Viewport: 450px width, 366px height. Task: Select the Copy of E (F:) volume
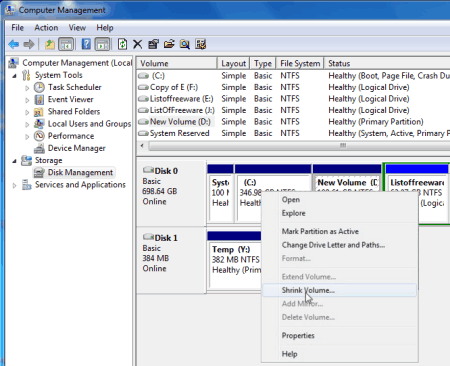click(x=293, y=87)
